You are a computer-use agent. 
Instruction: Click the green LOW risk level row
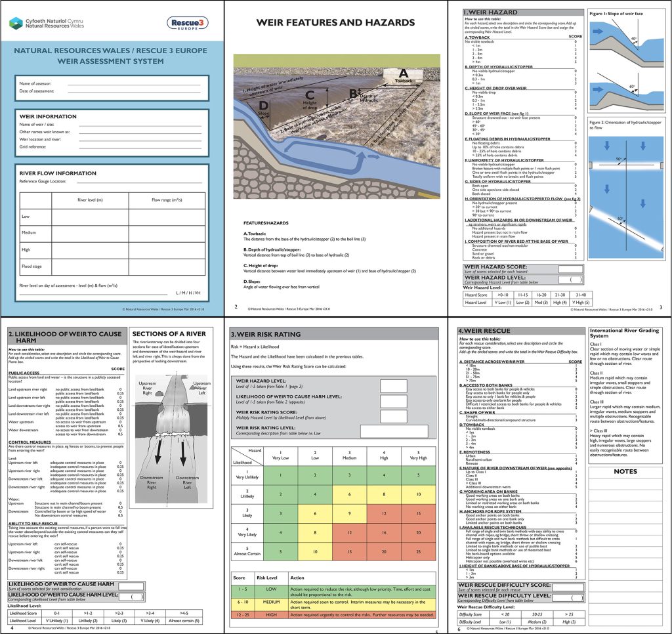coord(333,591)
